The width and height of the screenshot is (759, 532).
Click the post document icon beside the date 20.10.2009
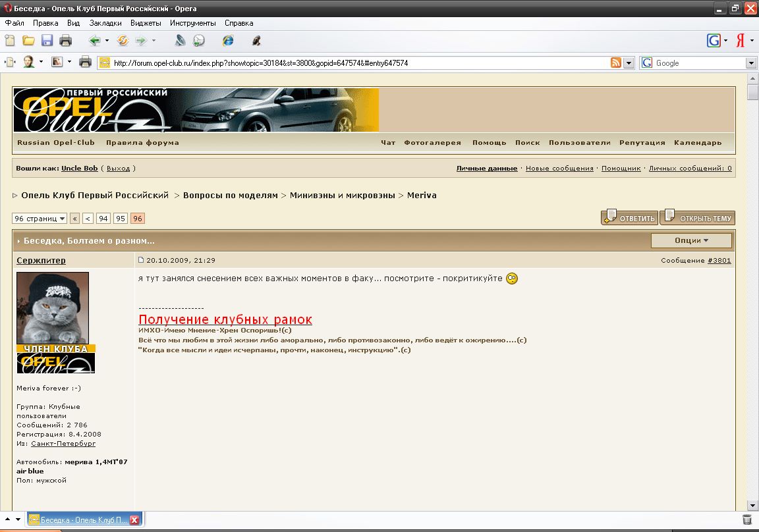pyautogui.click(x=141, y=260)
